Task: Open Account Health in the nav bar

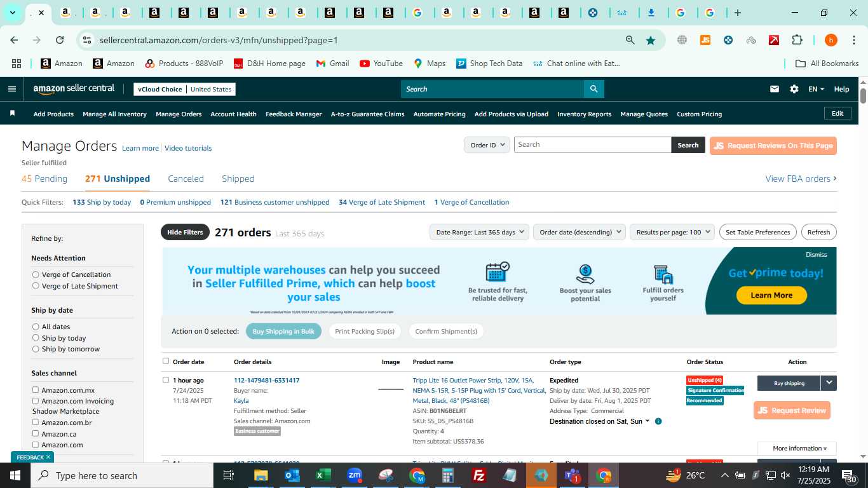Action: 233,114
